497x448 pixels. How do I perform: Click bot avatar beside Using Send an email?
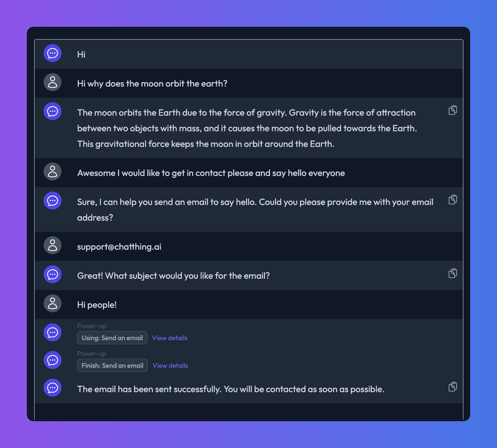pyautogui.click(x=53, y=332)
